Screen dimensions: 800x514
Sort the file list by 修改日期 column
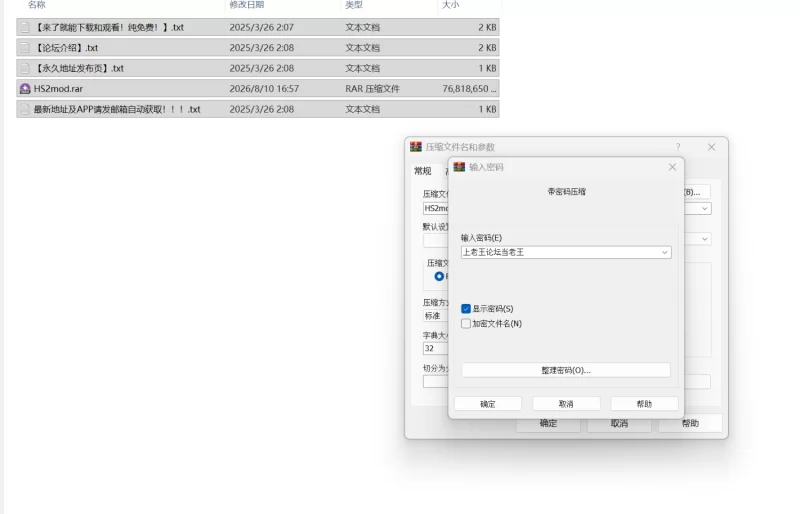tap(247, 5)
